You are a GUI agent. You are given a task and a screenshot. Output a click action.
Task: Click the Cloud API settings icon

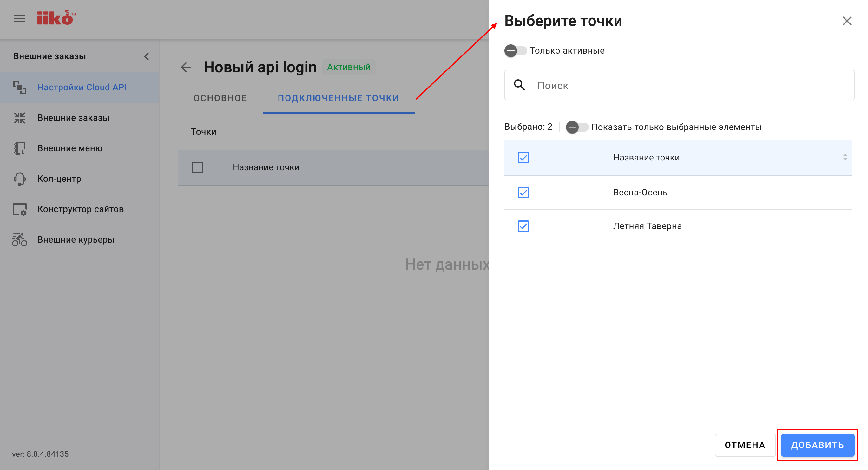point(20,87)
